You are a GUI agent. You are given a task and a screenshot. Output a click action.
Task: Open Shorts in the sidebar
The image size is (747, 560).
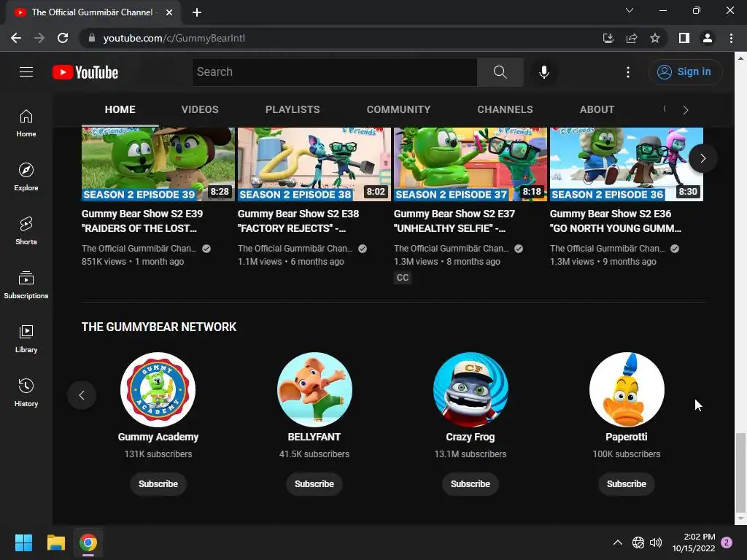pos(26,230)
